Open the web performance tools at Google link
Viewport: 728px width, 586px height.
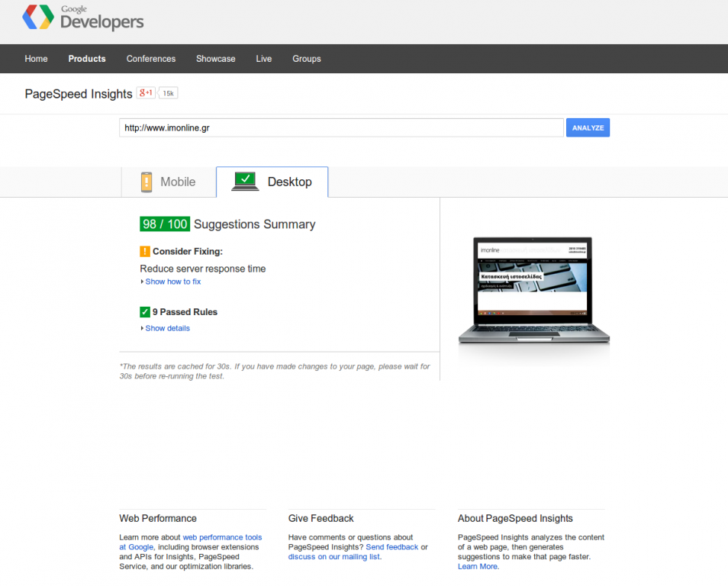point(190,542)
